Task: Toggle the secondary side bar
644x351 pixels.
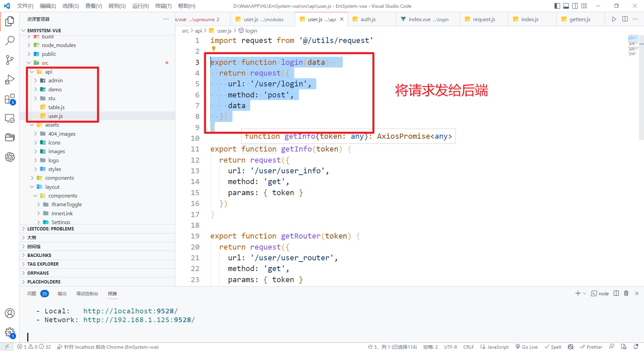Action: coord(575,6)
